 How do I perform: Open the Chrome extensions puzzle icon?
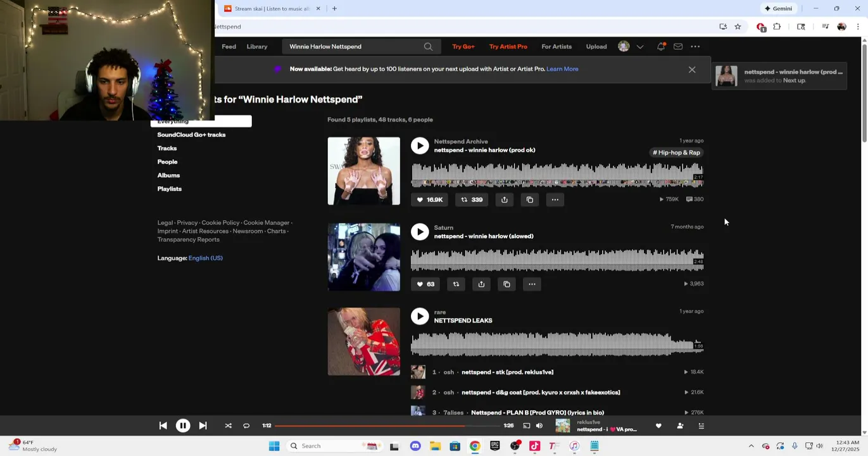click(x=777, y=27)
